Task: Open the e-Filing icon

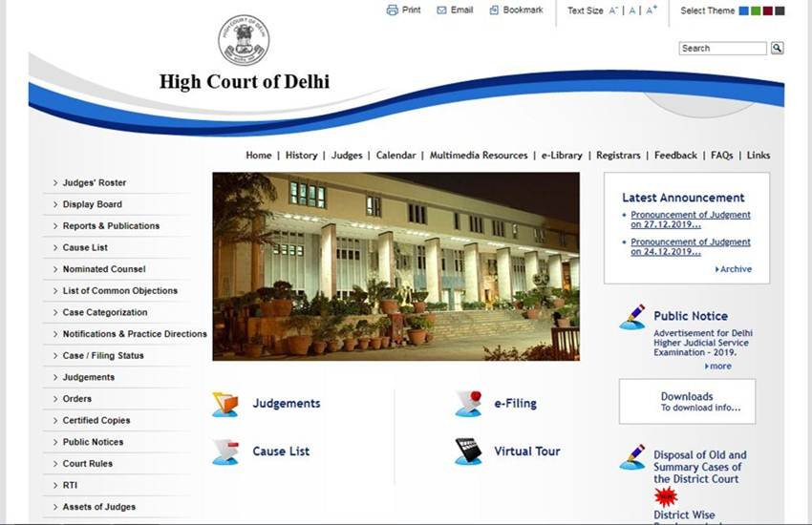Action: [469, 404]
